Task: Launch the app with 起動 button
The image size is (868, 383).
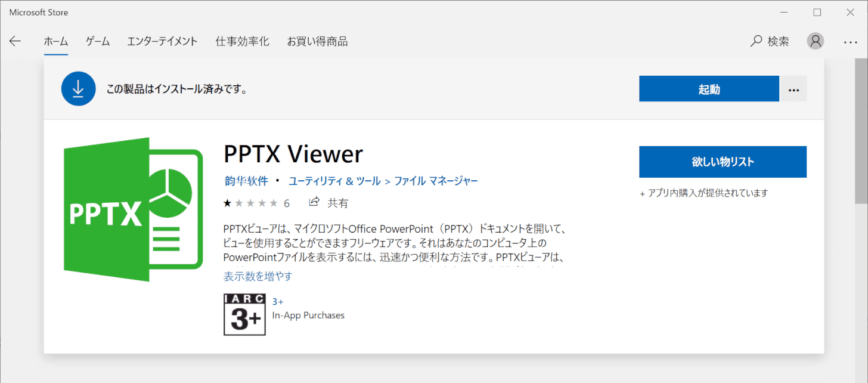Action: click(709, 89)
